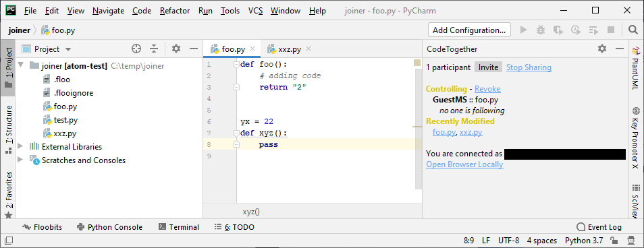Screen dimensions: 644x248
Task: Open the 7: Structure side tool window
Action: 8,129
